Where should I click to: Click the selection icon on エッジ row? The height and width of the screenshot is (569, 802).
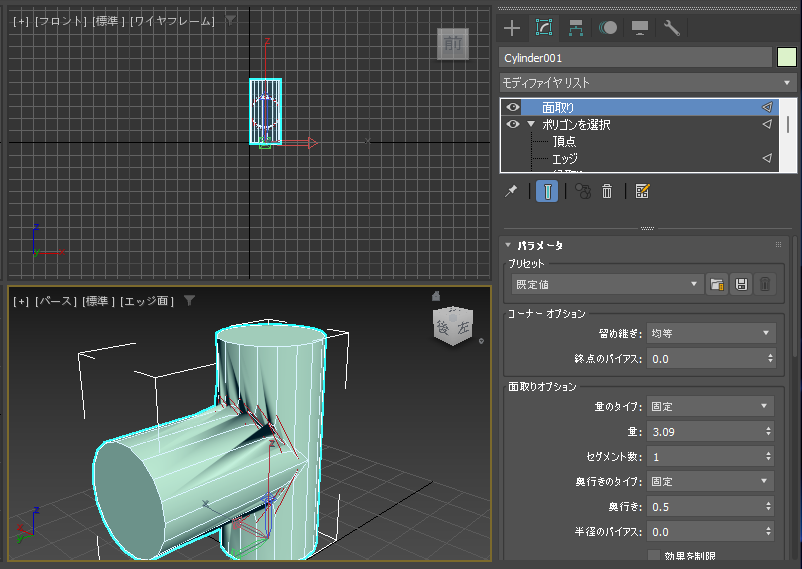coord(767,158)
